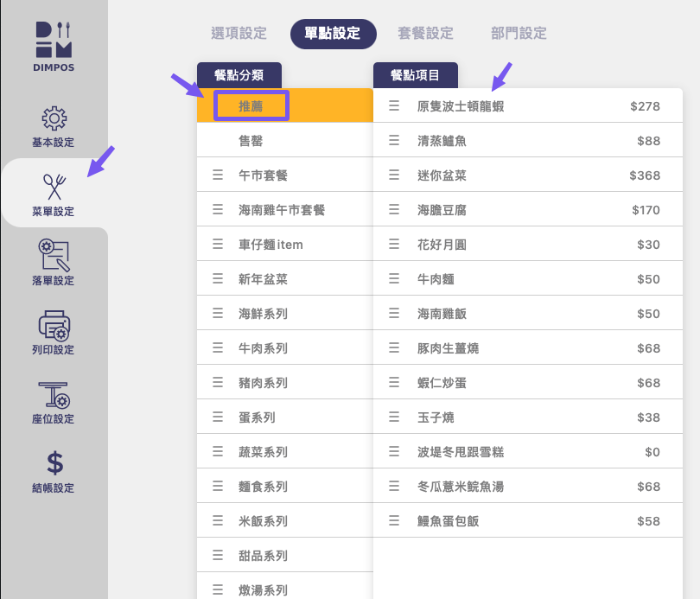Viewport: 700px width, 599px height.
Task: Click the 餐點項目 header button
Action: click(416, 75)
